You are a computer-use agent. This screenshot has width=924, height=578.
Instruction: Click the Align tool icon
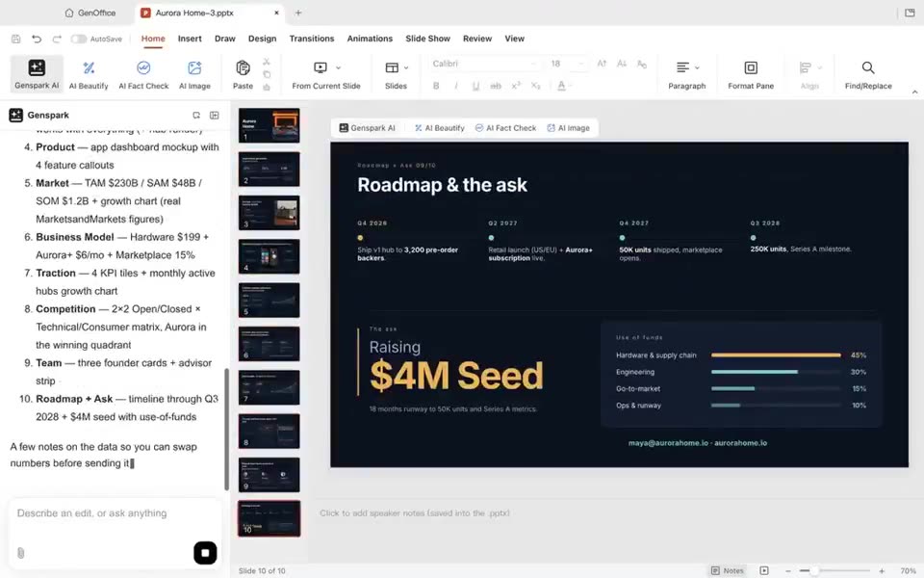(805, 67)
